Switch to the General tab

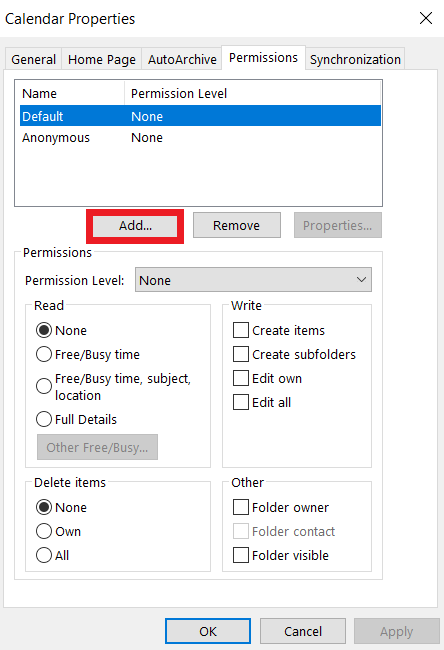(x=34, y=59)
